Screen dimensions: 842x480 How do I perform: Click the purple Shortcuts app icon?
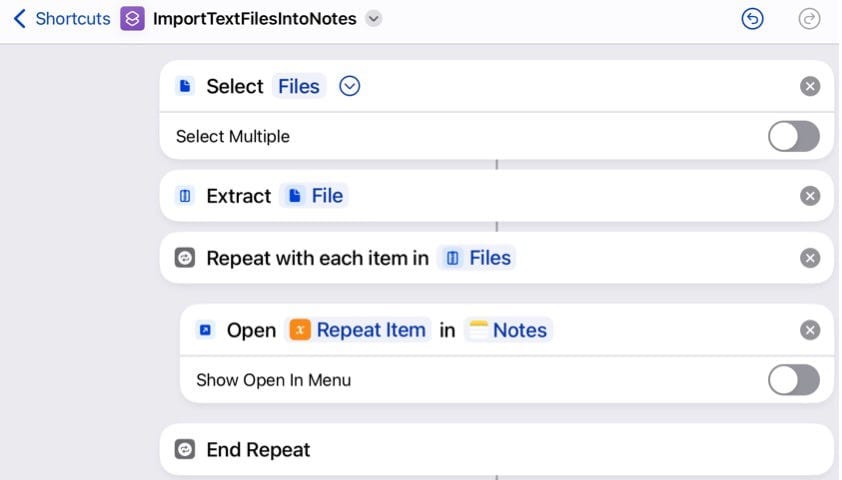pos(132,19)
